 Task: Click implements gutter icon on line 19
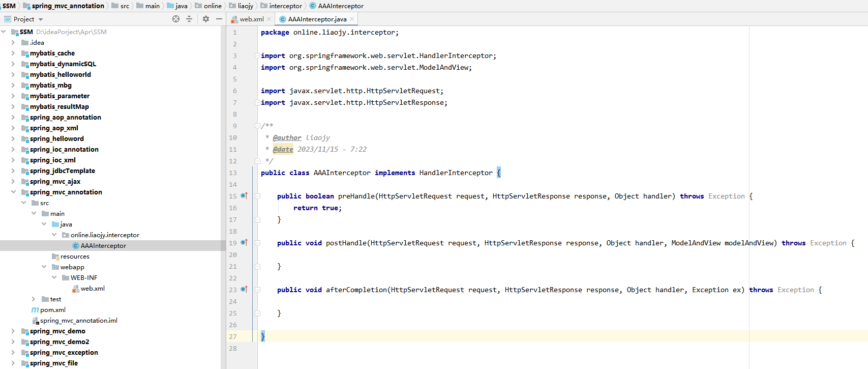pos(244,243)
